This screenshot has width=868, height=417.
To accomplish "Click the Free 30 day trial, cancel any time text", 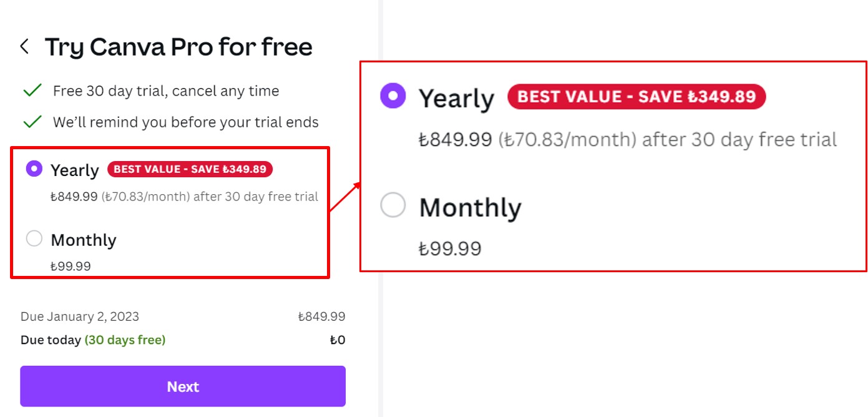I will 166,91.
